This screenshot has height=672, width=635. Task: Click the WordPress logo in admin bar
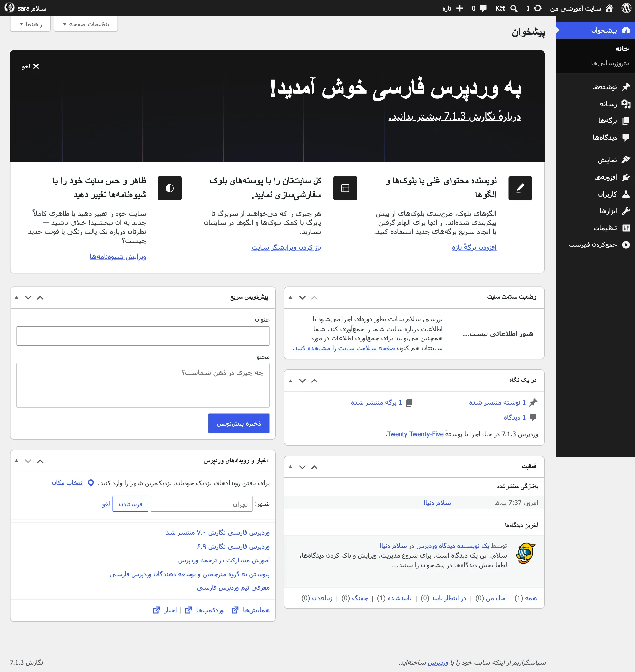coord(626,8)
